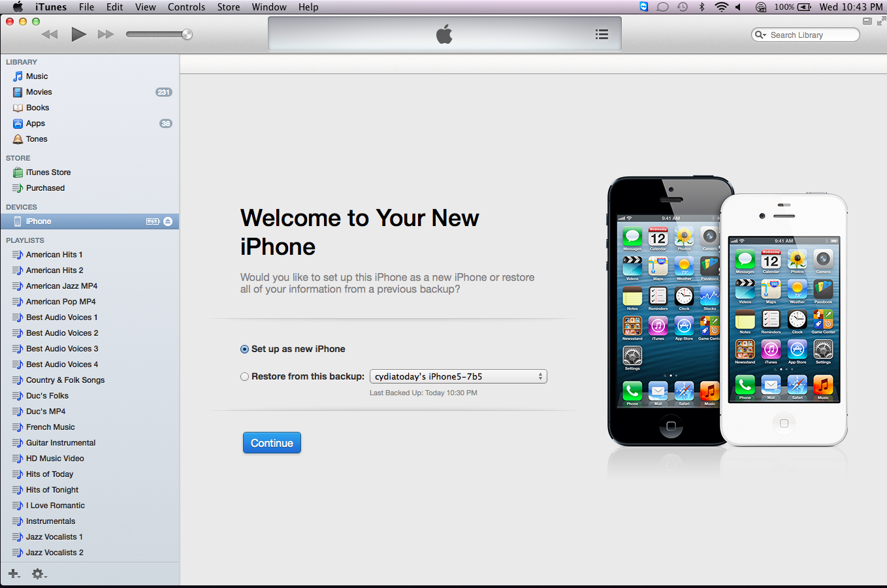Click the battery 100% indicator
Image resolution: width=887 pixels, height=588 pixels.
click(x=792, y=7)
